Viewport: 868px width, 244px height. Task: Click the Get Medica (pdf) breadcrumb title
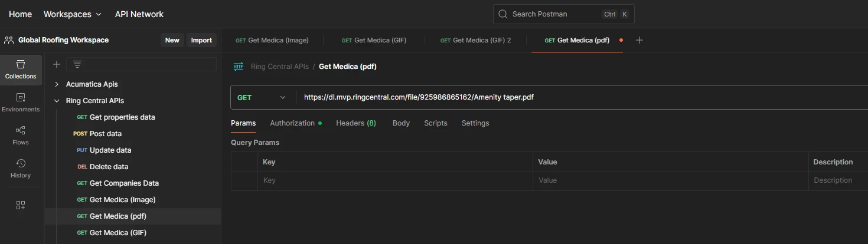click(348, 67)
